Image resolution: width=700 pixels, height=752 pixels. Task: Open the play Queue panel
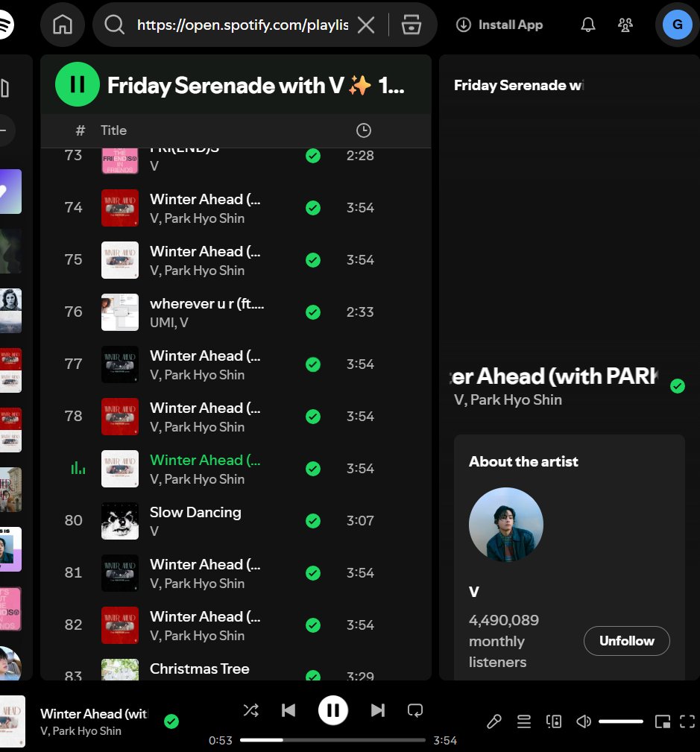click(x=523, y=721)
